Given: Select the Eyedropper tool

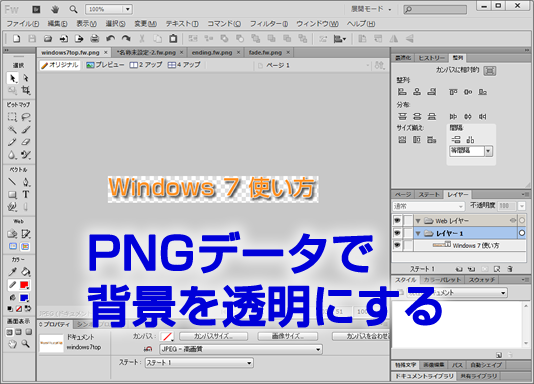Looking at the screenshot, I should 12,272.
